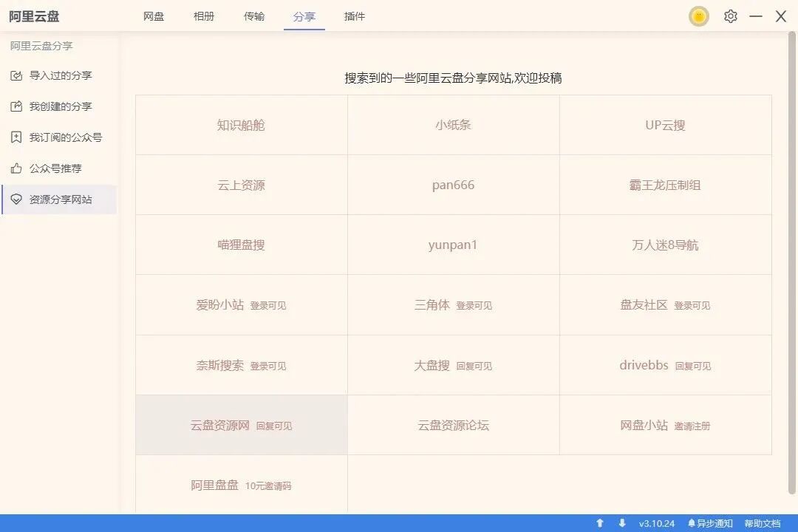
Task: Open the 阿里盘盘 site cell
Action: pos(241,485)
